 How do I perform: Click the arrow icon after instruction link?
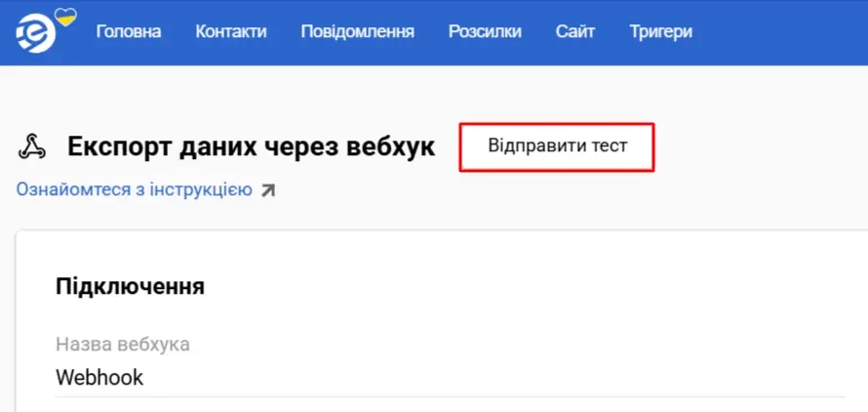pos(268,190)
